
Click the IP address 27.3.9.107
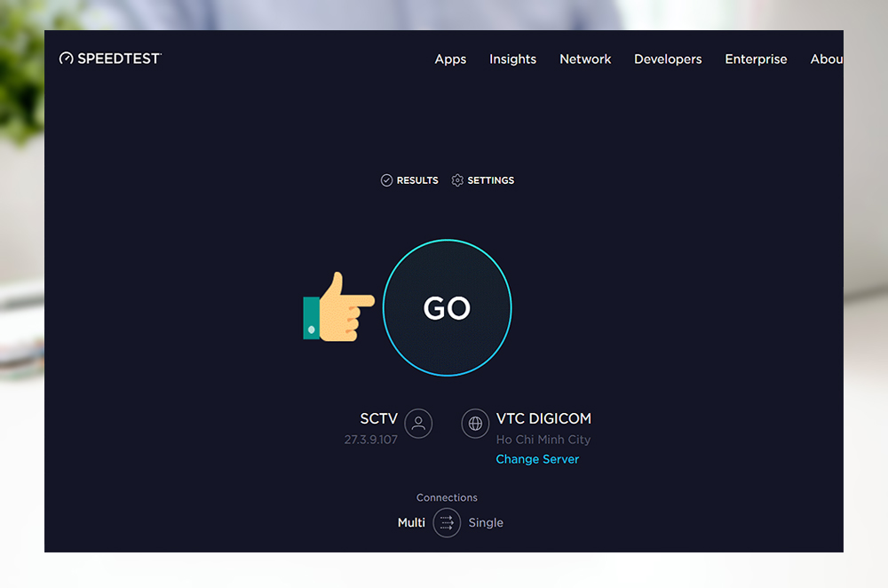371,440
